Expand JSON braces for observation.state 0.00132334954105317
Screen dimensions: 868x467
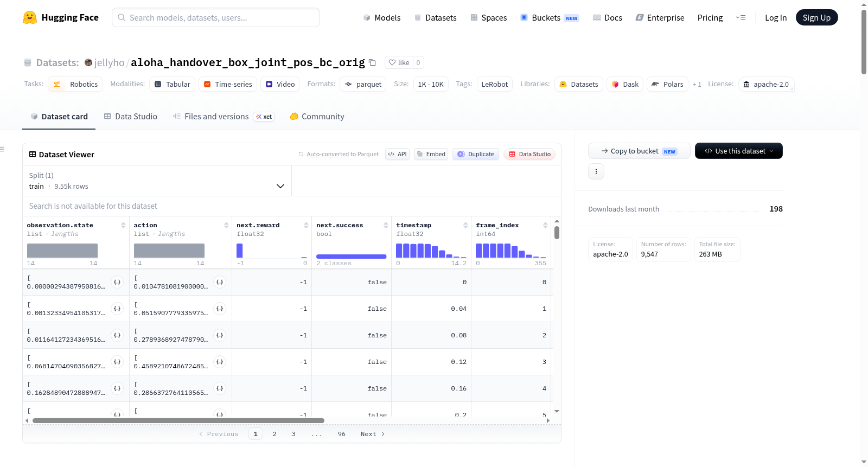pyautogui.click(x=117, y=309)
